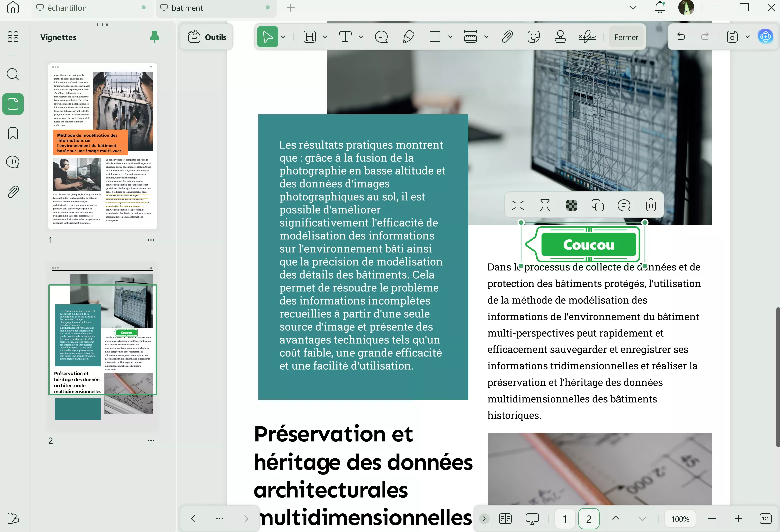
Task: Expand the ruler measurement tool dropdown
Action: [x=486, y=37]
